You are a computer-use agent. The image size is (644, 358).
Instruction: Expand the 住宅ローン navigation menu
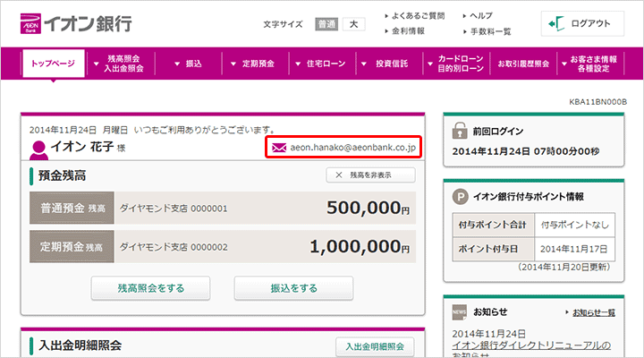[x=320, y=64]
